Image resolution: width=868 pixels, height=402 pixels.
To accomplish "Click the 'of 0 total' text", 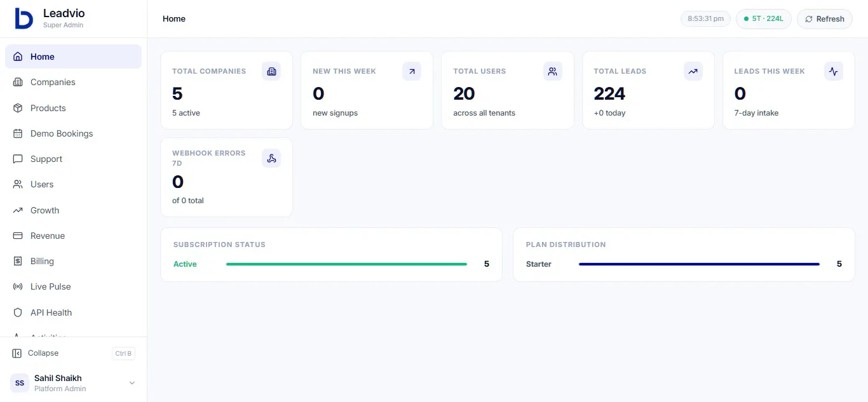I will 188,201.
